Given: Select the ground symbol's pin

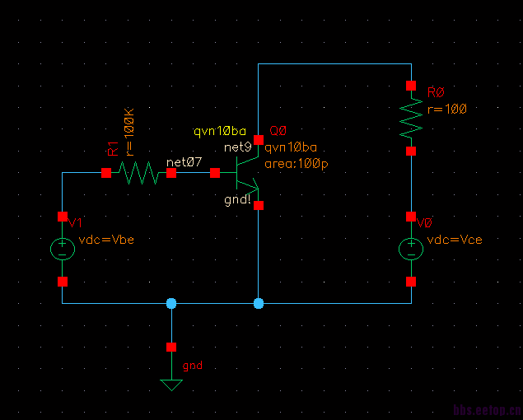Looking at the screenshot, I should tap(171, 348).
